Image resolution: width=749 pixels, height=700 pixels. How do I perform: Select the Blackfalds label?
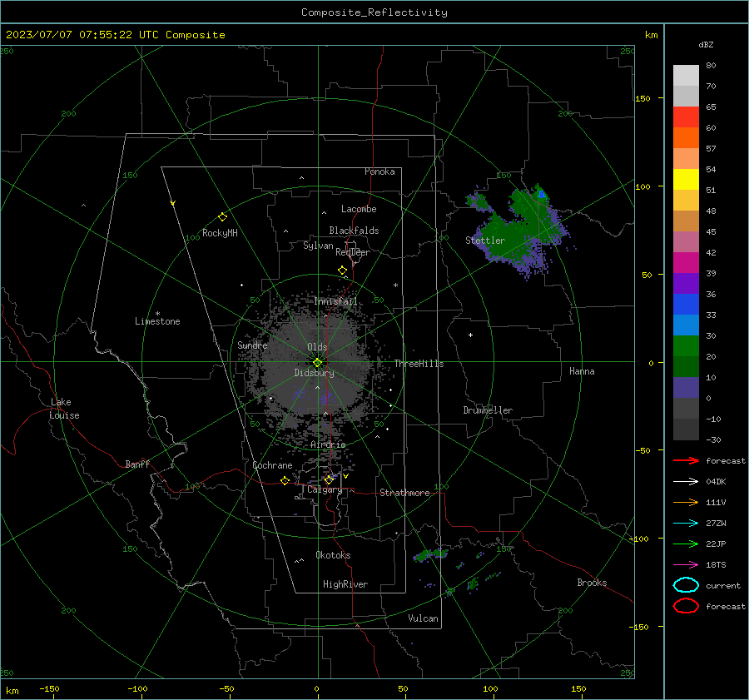(x=354, y=231)
